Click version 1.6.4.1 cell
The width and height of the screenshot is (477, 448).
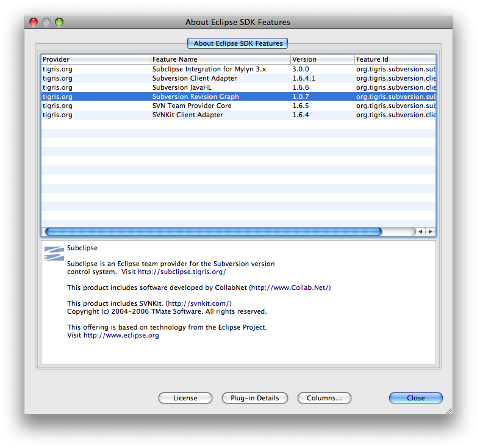click(x=304, y=78)
